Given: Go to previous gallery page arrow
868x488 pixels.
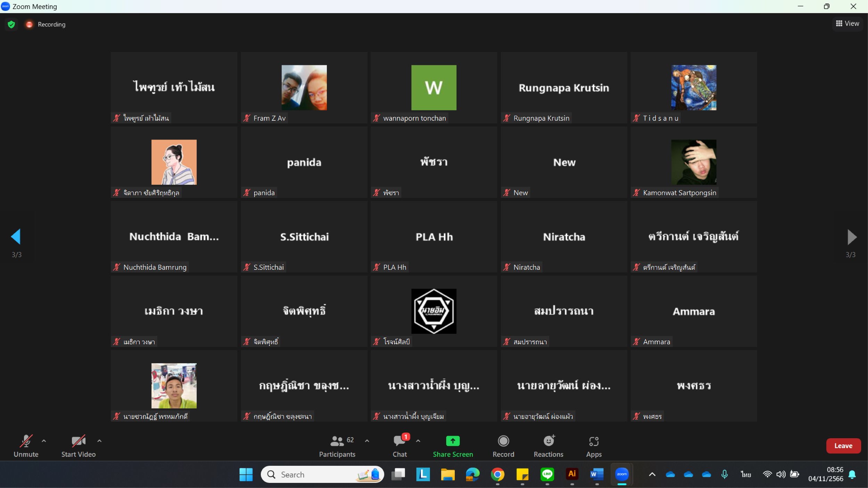Looking at the screenshot, I should coord(16,237).
